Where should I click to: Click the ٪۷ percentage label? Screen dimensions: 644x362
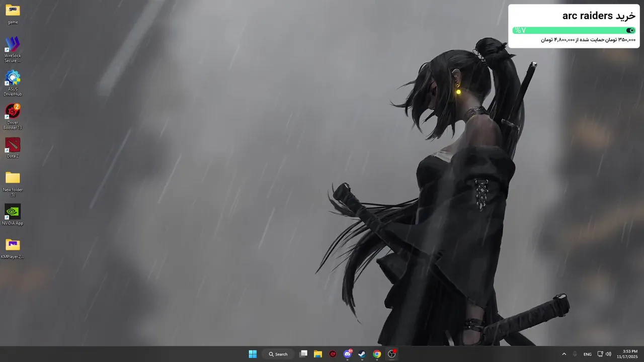tap(520, 30)
